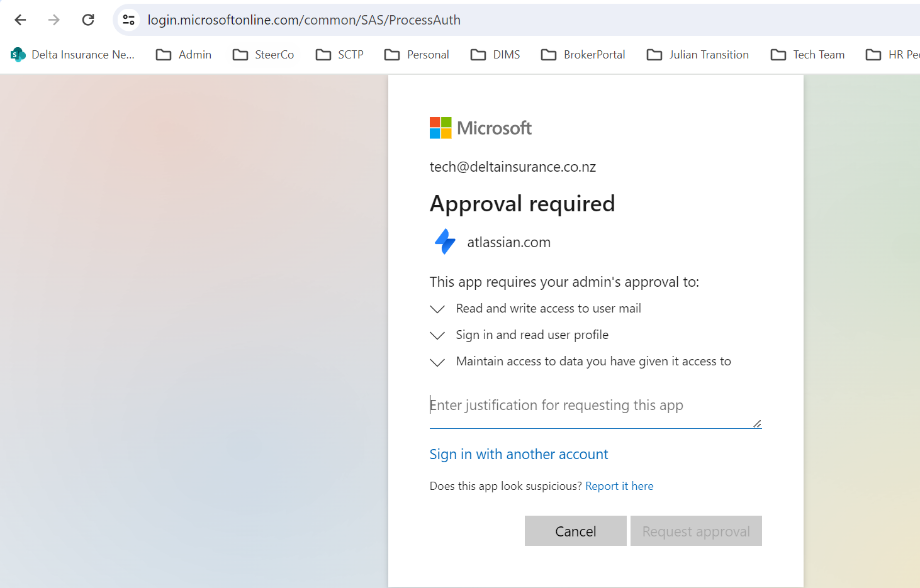The height and width of the screenshot is (588, 920).
Task: Click the Cancel button
Action: coord(575,531)
